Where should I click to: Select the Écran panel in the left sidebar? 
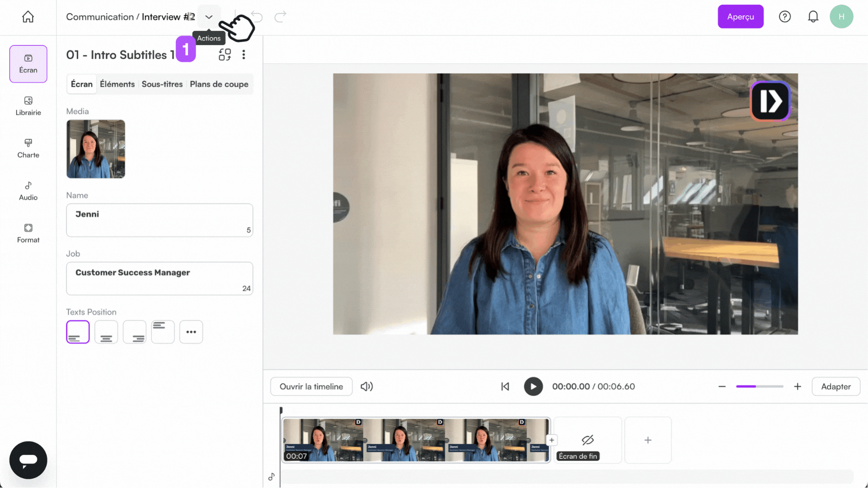[x=28, y=64]
